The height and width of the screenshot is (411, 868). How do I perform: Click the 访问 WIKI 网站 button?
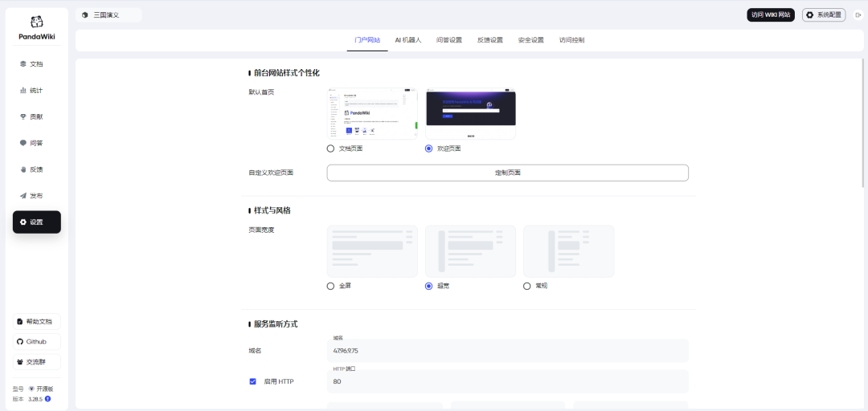(x=770, y=15)
